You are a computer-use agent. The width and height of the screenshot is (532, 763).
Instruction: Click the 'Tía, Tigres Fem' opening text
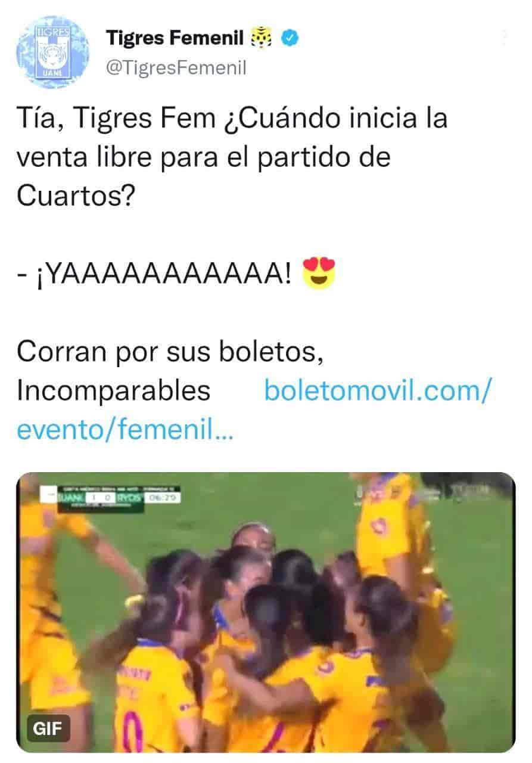[x=116, y=119]
